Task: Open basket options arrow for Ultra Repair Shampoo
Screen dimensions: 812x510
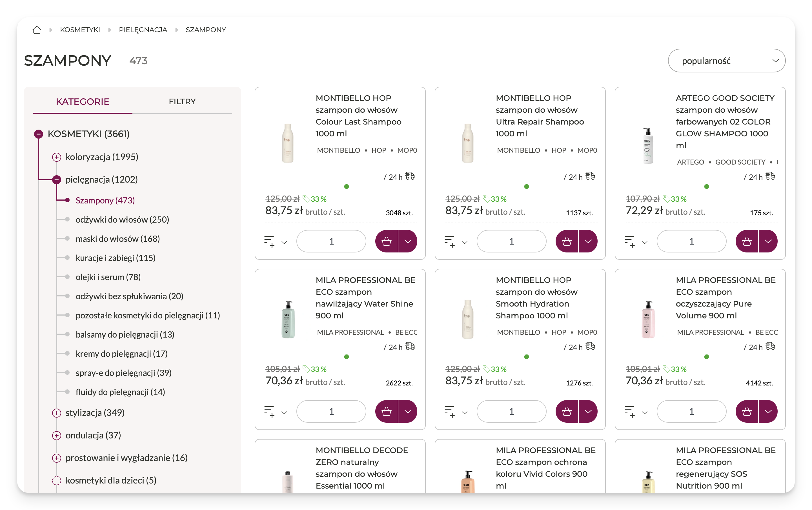Action: pos(588,241)
